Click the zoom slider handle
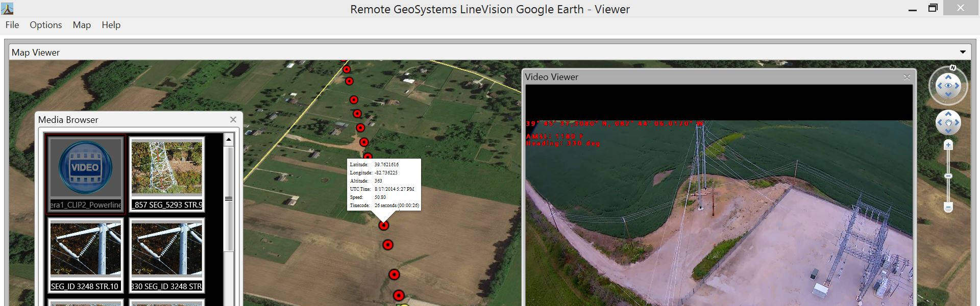The height and width of the screenshot is (306, 980). pyautogui.click(x=948, y=176)
